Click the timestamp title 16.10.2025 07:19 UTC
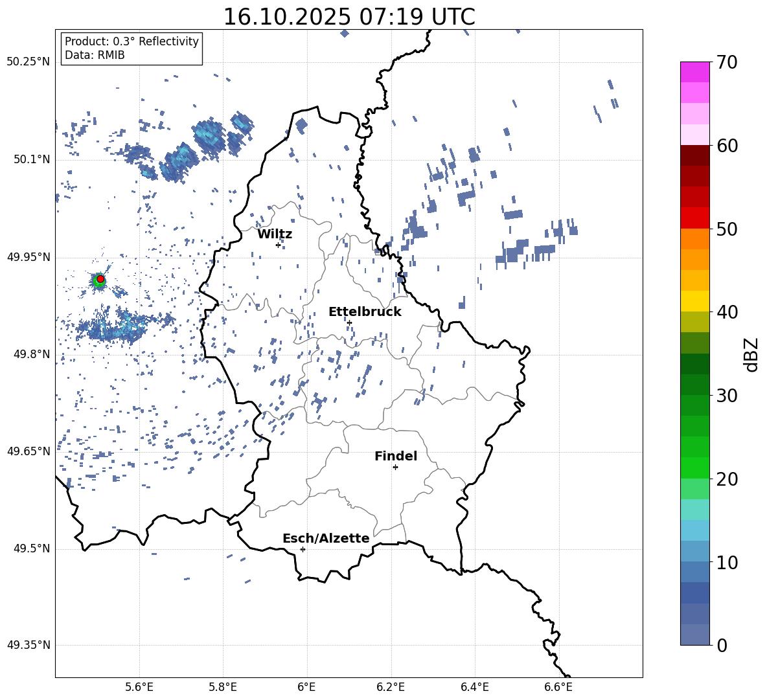This screenshot has width=767, height=700. tap(349, 17)
